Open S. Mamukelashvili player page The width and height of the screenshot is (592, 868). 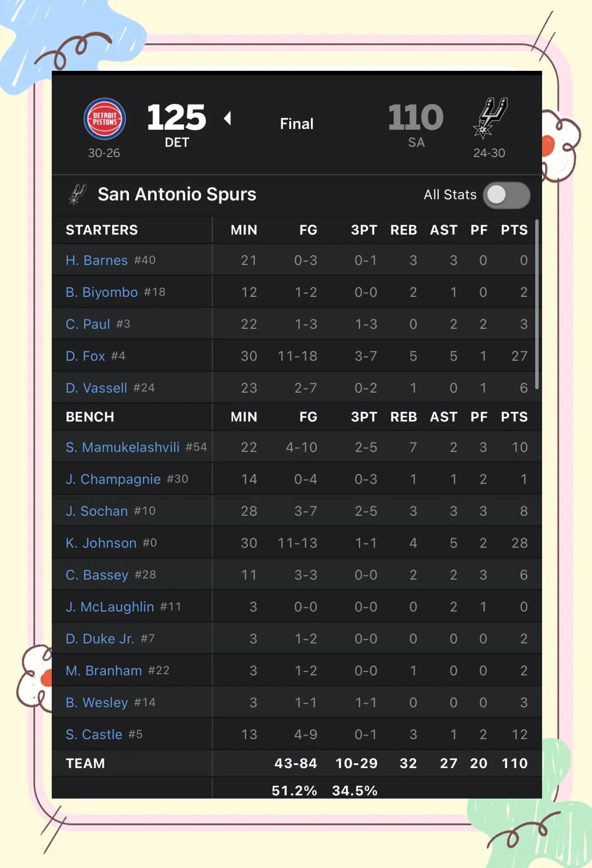tap(123, 447)
